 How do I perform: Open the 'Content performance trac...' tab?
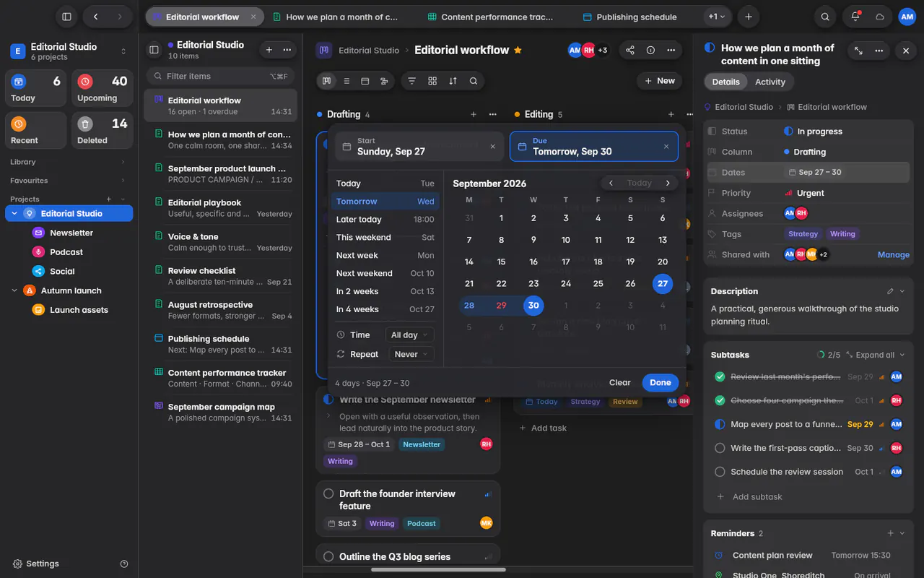[492, 17]
